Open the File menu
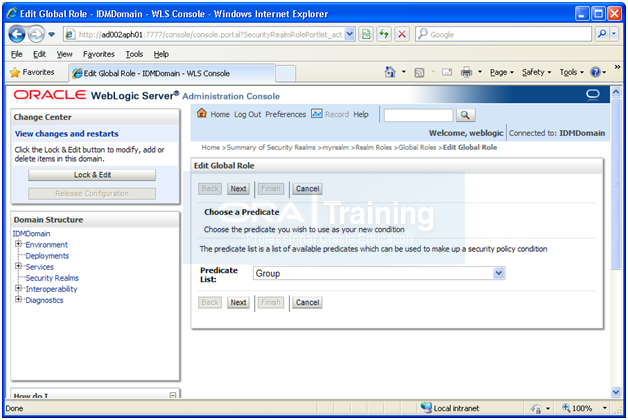628x420 pixels. pos(16,54)
